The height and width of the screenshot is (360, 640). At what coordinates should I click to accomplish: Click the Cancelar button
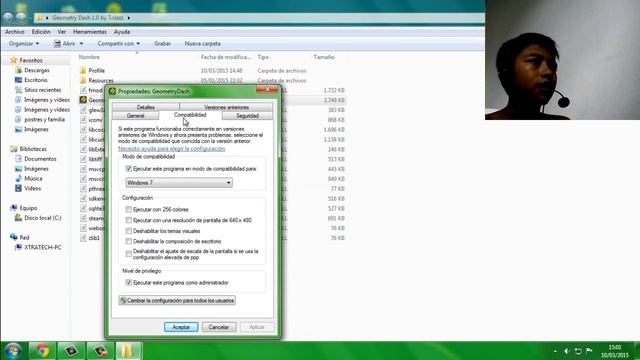[x=219, y=327]
